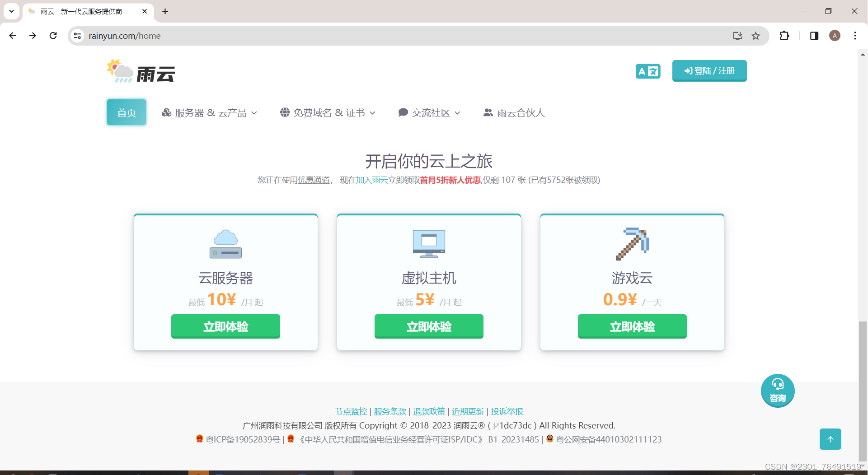Click the 5¥ price under 虚拟主机
This screenshot has height=475, width=868.
pyautogui.click(x=425, y=299)
